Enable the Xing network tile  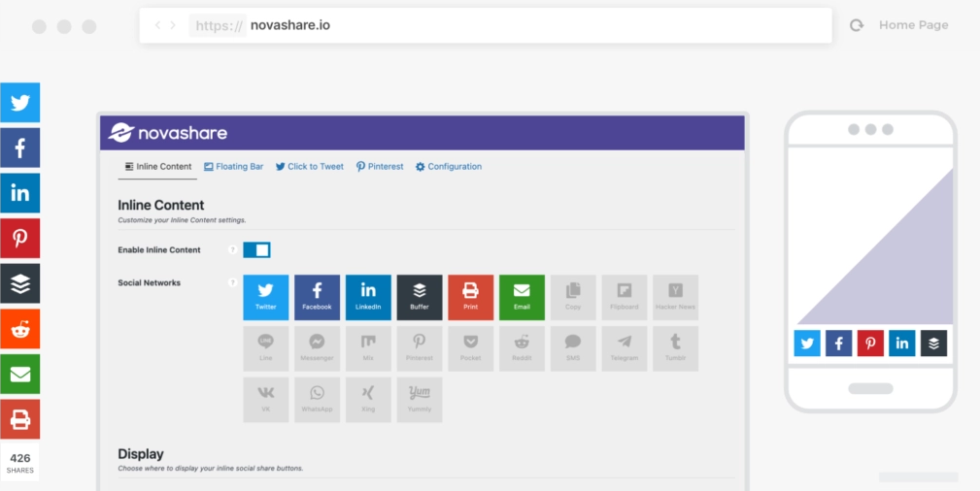pyautogui.click(x=368, y=400)
